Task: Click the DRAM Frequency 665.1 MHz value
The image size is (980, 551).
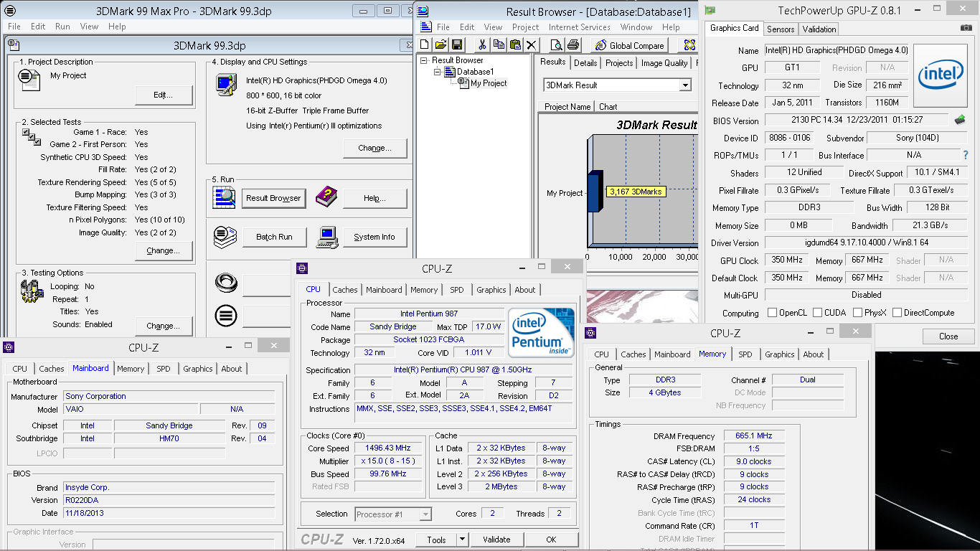Action: (753, 435)
